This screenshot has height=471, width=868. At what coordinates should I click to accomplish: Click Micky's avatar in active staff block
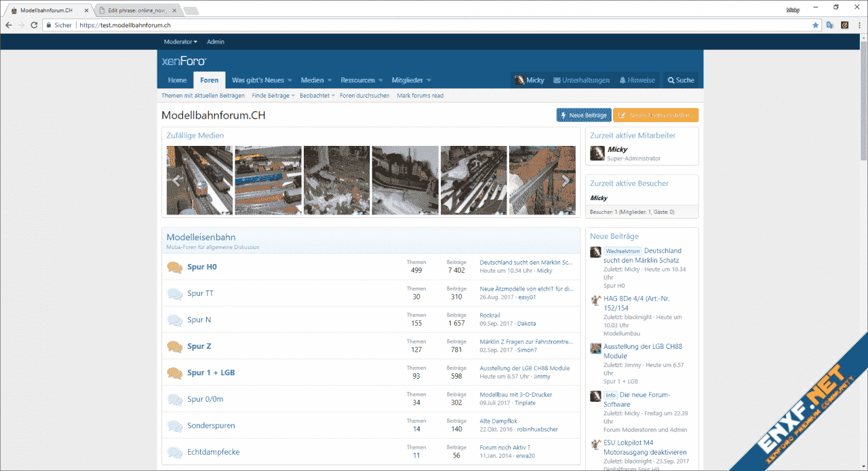(597, 153)
